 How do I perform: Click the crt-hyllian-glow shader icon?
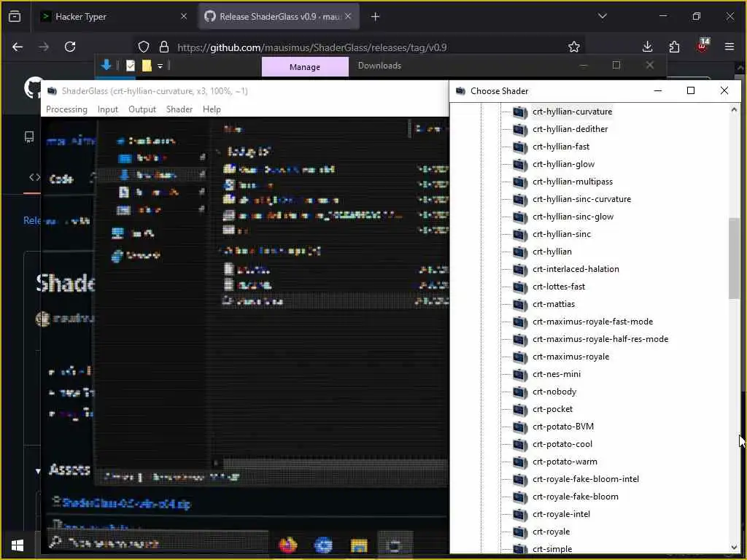[519, 164]
